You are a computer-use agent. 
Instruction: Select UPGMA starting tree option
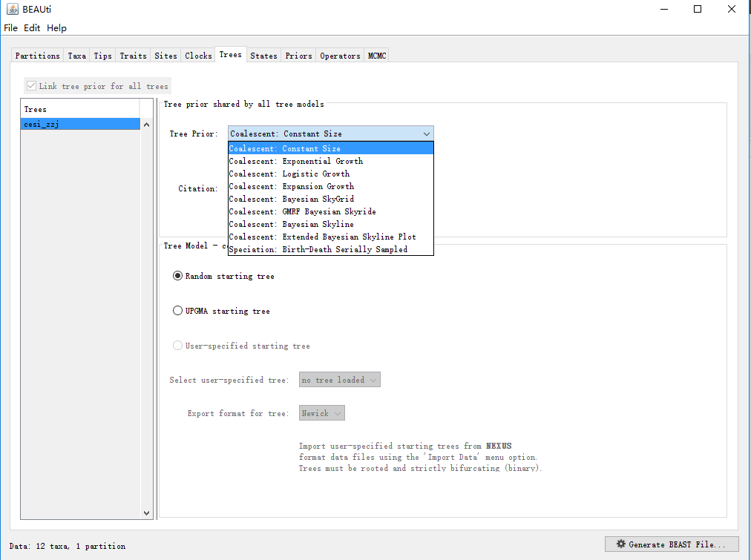tap(177, 311)
